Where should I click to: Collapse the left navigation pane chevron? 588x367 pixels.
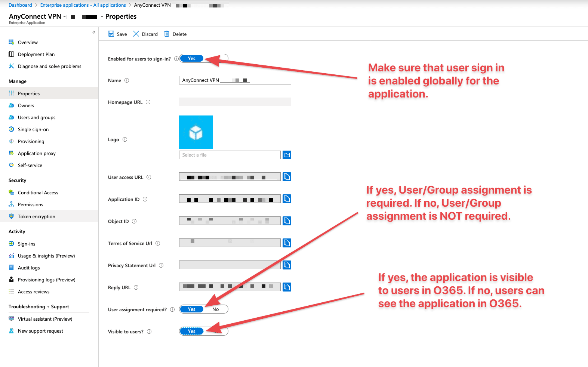(x=94, y=32)
